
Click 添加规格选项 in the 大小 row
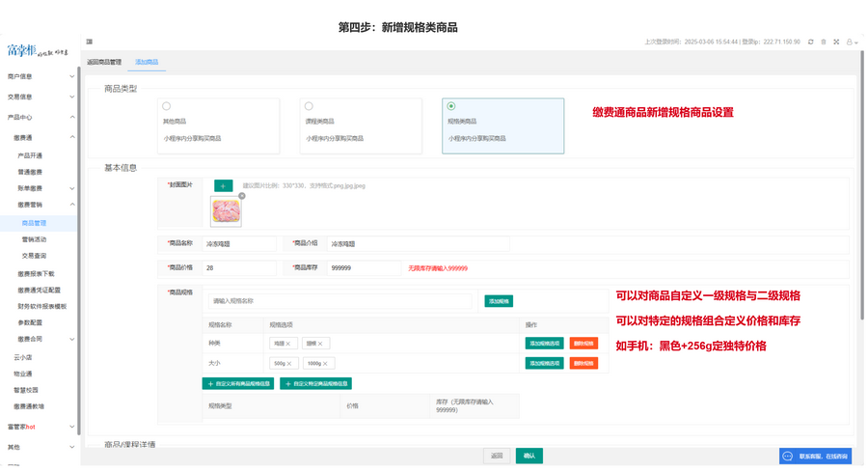544,364
